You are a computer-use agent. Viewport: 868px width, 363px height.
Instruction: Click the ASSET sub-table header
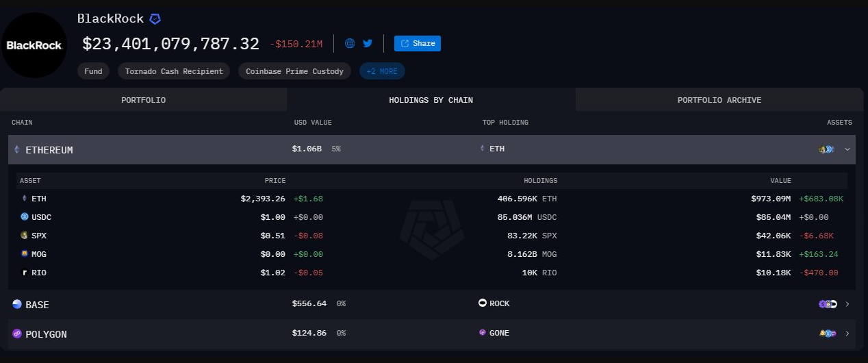[30, 181]
